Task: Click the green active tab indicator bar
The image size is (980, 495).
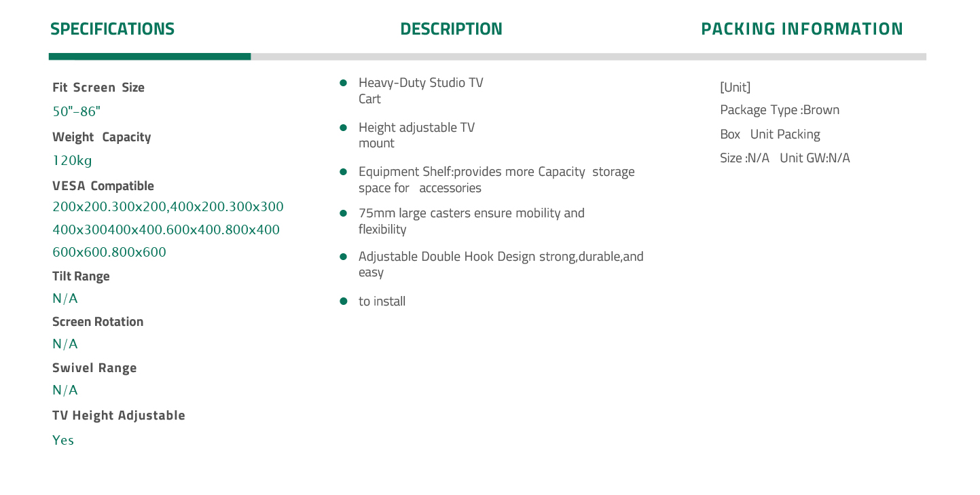Action: (x=149, y=56)
